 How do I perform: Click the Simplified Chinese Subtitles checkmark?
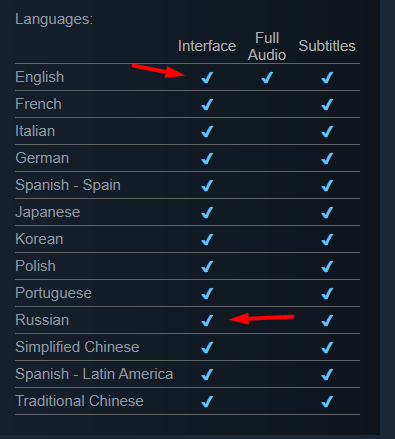pos(327,348)
